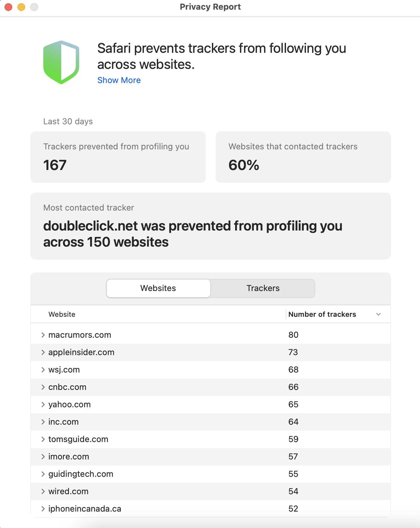Viewport: 420px width, 528px height.
Task: Select the Websites tab
Action: [x=158, y=288]
